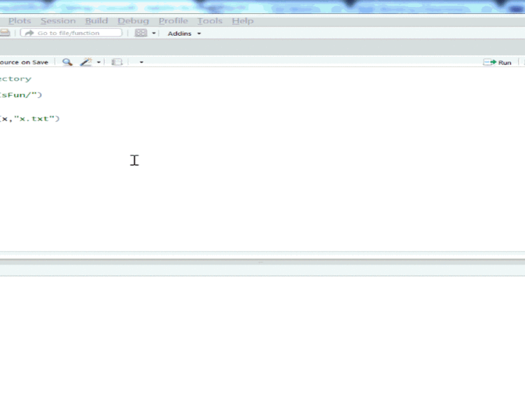Open the Session menu
The width and height of the screenshot is (525, 420).
58,21
